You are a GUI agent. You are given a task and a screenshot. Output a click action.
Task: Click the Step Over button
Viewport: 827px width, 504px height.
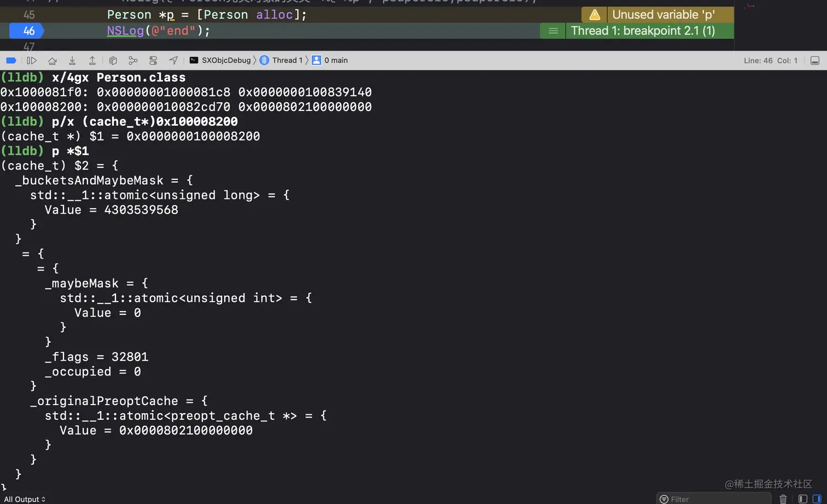pos(52,61)
